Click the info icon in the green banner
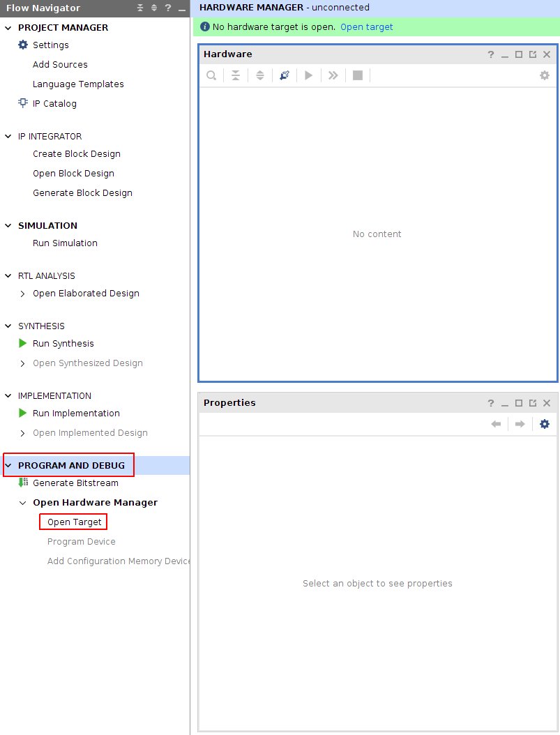Viewport: 560px width, 735px height. pos(205,26)
